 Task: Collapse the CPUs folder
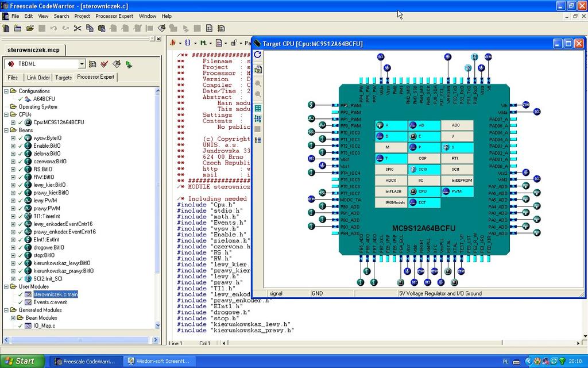point(6,114)
